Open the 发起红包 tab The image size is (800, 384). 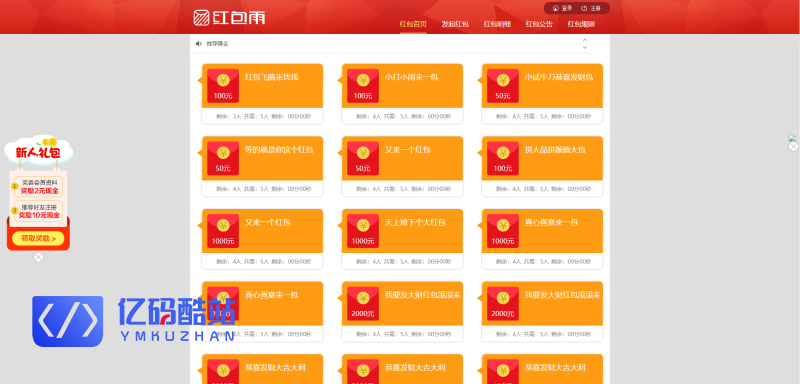point(455,24)
